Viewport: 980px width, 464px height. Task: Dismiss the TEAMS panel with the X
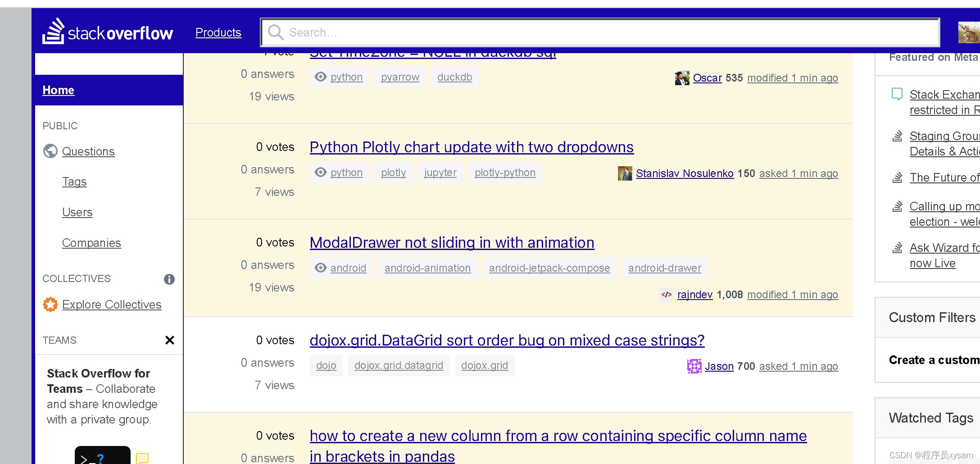pos(170,341)
